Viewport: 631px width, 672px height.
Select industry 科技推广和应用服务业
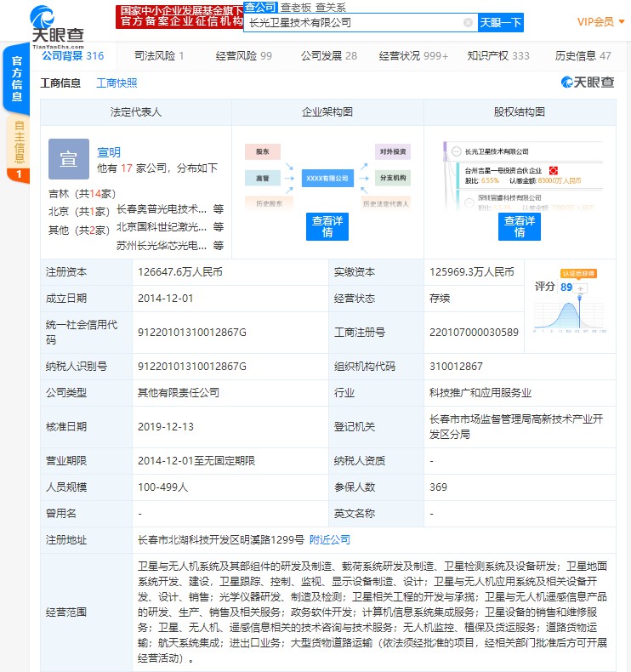[480, 393]
